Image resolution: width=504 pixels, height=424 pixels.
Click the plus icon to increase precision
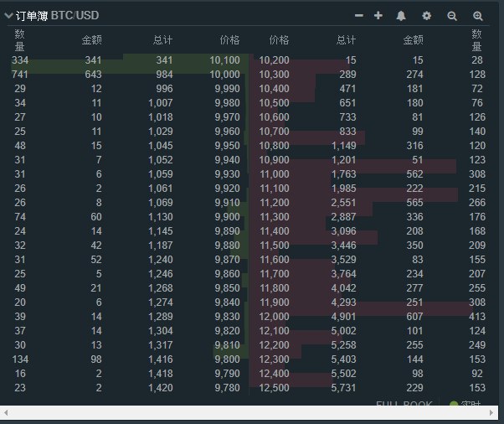point(378,16)
